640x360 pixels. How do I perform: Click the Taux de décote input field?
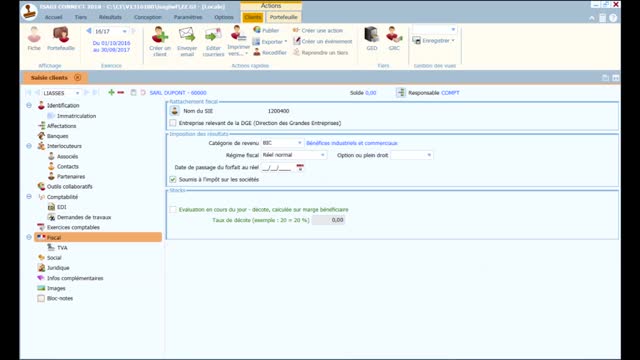click(329, 220)
